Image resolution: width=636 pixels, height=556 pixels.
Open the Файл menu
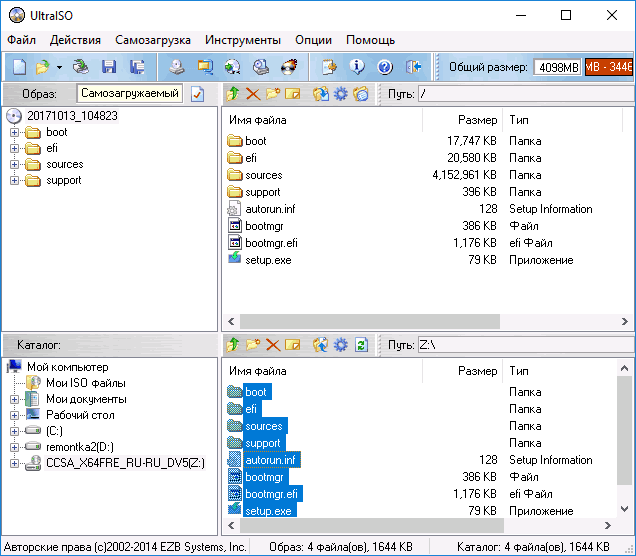(x=21, y=40)
